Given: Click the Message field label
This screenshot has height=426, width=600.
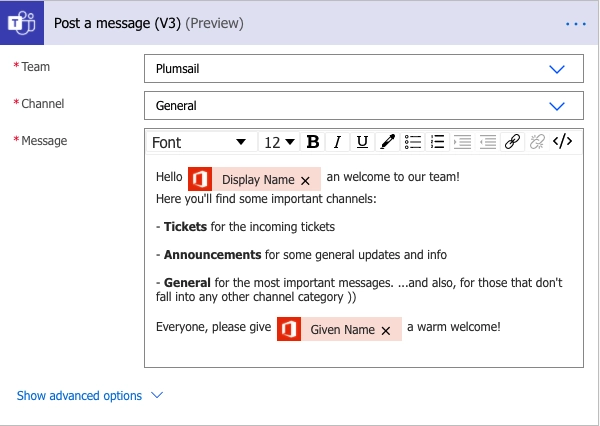Looking at the screenshot, I should [x=44, y=140].
